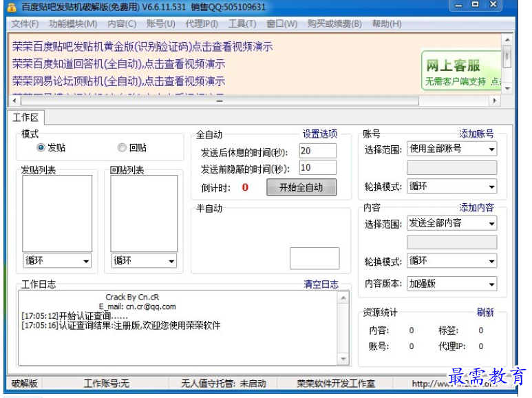Click the 网上客服 banner
The width and height of the screenshot is (532, 398).
click(x=461, y=71)
